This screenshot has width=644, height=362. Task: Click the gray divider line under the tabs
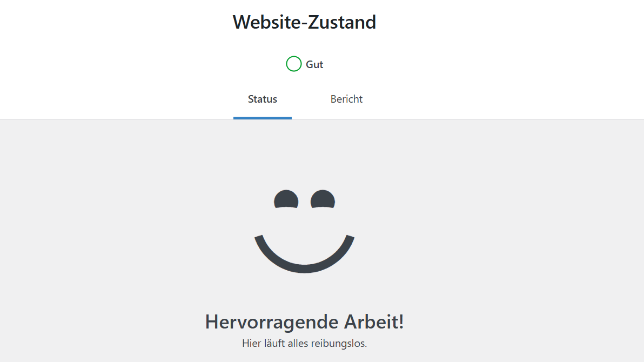pyautogui.click(x=322, y=119)
